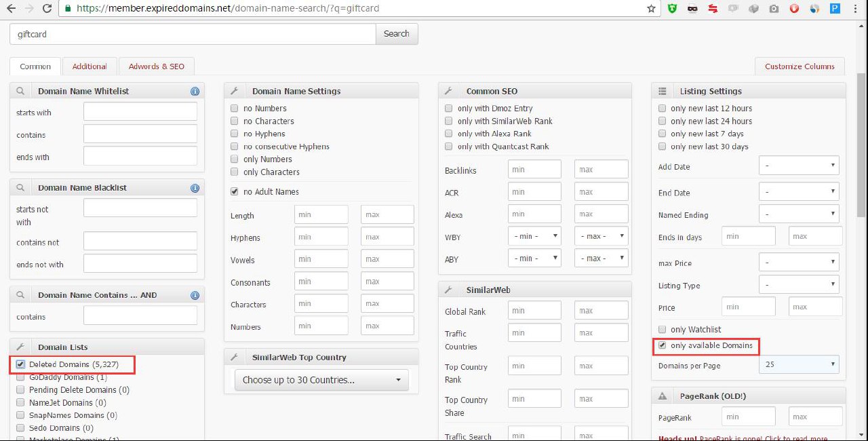
Task: Open the Add Date dropdown
Action: point(799,166)
